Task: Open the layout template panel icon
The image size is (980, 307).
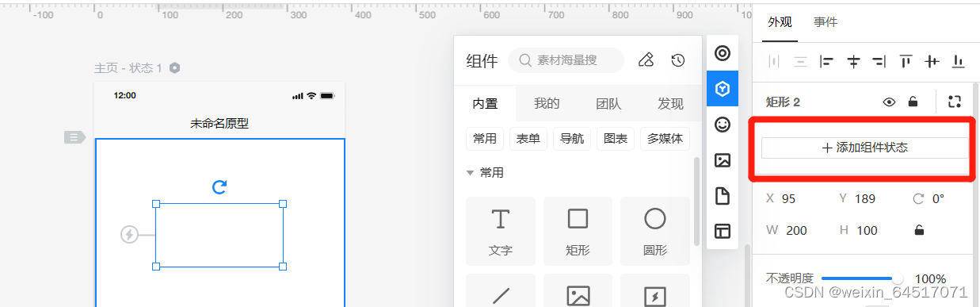Action: (722, 231)
